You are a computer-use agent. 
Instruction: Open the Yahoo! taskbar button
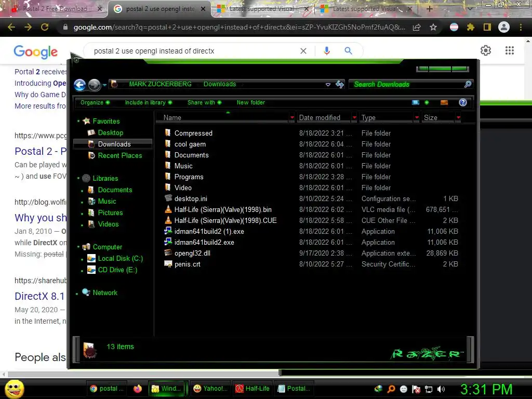tap(210, 389)
